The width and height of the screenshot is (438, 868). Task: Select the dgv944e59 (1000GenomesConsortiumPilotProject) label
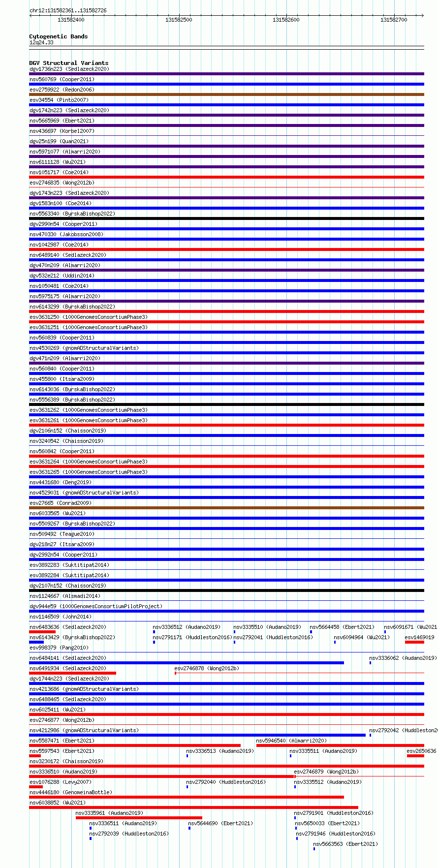96,606
